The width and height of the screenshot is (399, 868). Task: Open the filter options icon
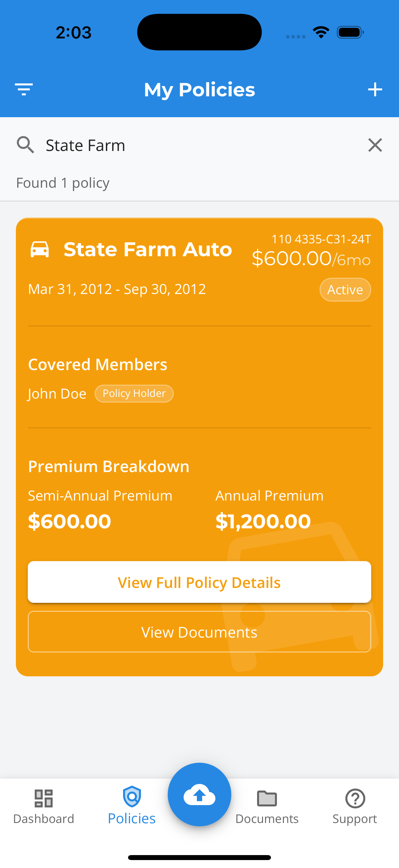coord(23,89)
